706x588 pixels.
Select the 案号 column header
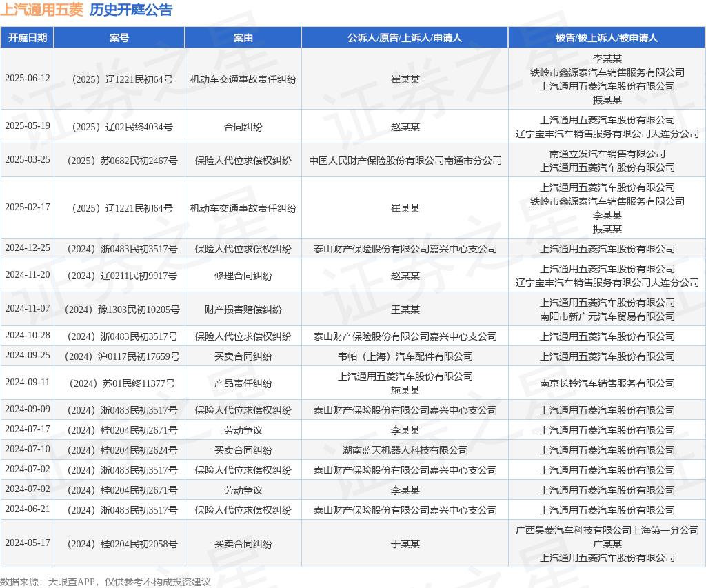coord(119,38)
